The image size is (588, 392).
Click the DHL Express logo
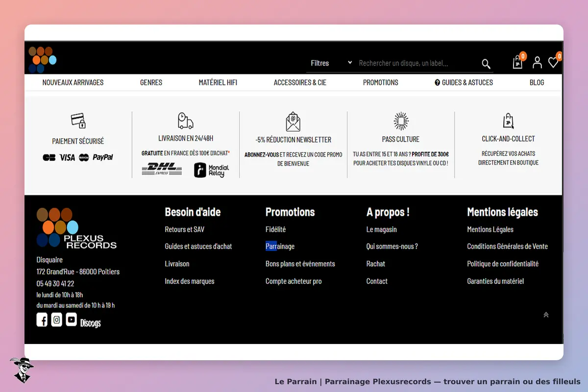tap(162, 170)
